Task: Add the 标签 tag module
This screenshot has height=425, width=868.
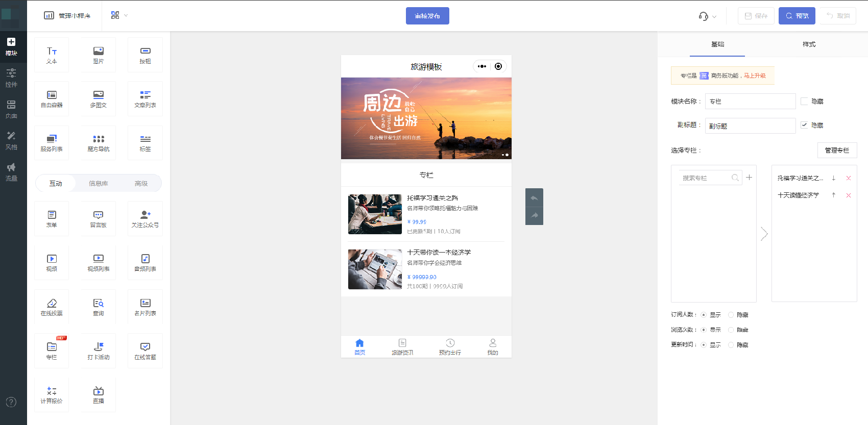Action: click(x=145, y=143)
